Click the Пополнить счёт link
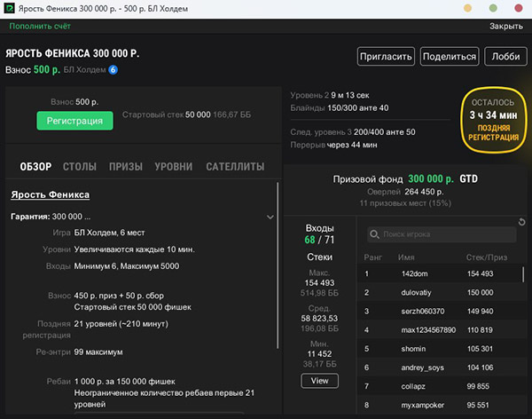 pos(40,26)
